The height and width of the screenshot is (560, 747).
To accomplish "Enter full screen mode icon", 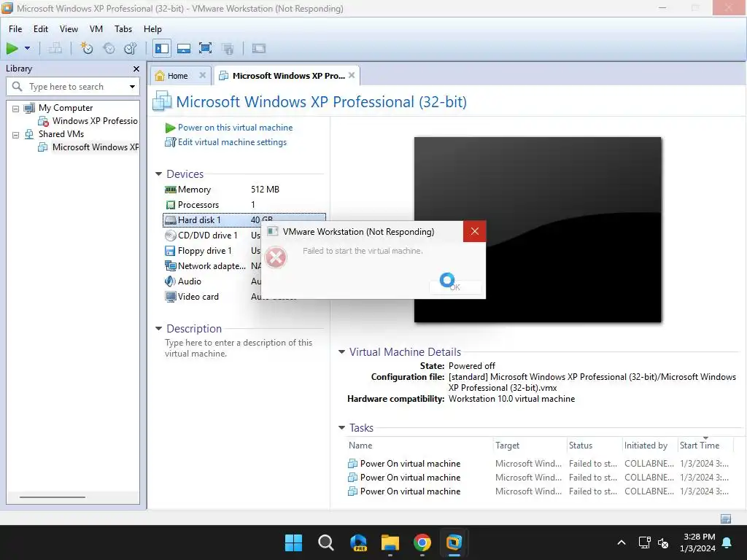I will point(205,48).
